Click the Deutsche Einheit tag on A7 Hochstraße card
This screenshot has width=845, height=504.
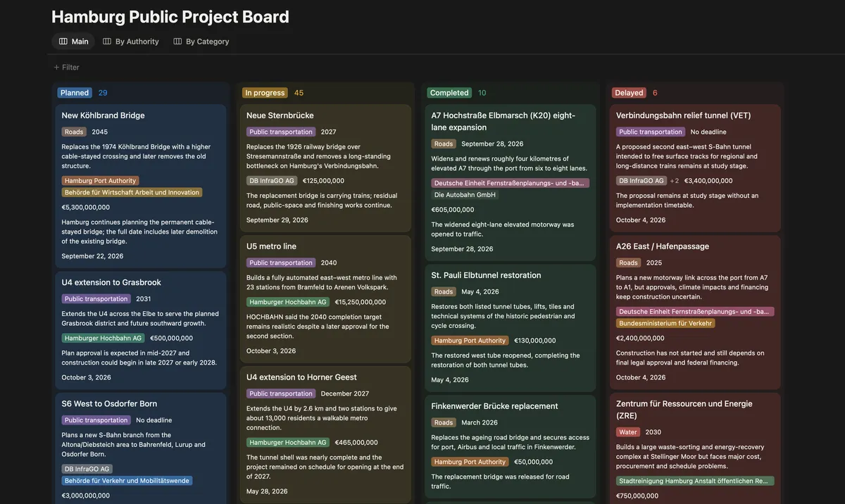509,183
